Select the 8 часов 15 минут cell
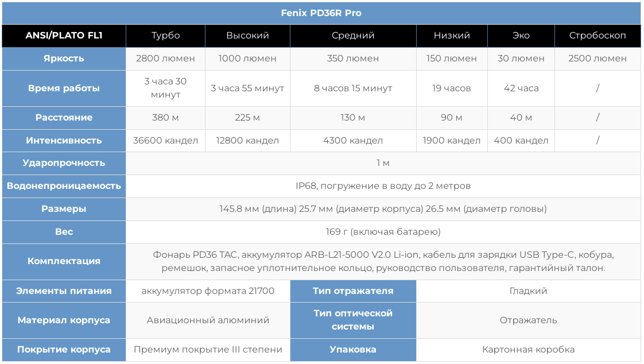Viewport: 644px width, 364px height. (353, 88)
